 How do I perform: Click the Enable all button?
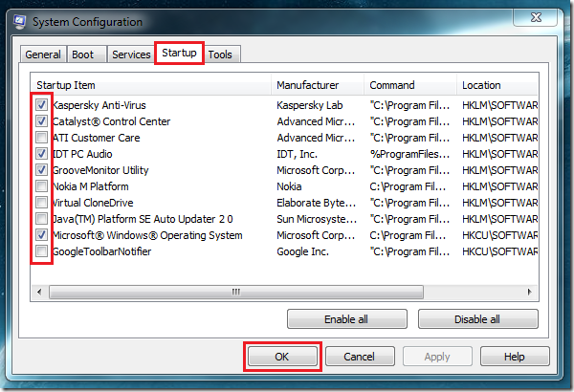(x=346, y=319)
